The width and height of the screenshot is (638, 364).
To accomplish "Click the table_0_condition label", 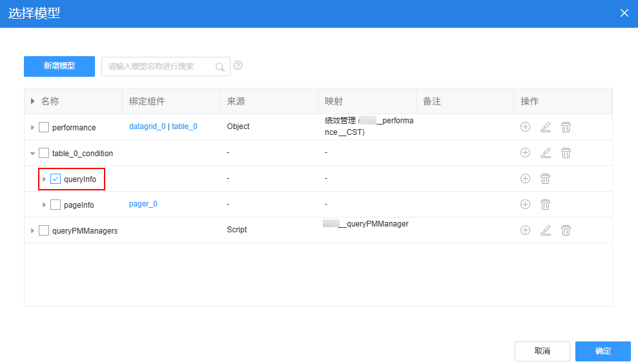I will [83, 154].
